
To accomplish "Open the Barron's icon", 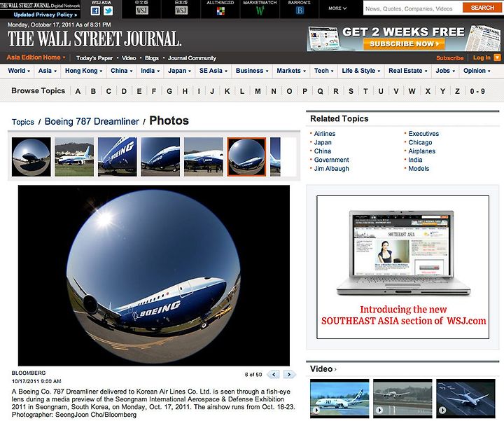I will tap(300, 11).
